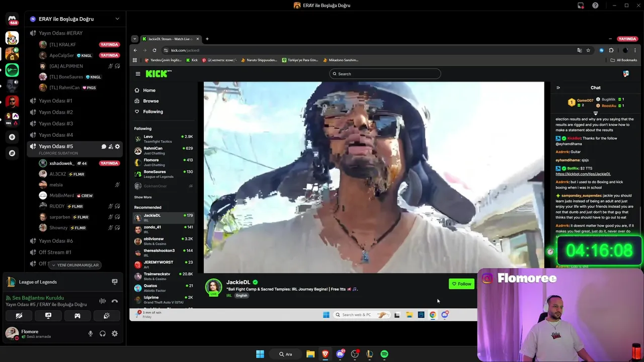Go to Kick Home

(149, 90)
